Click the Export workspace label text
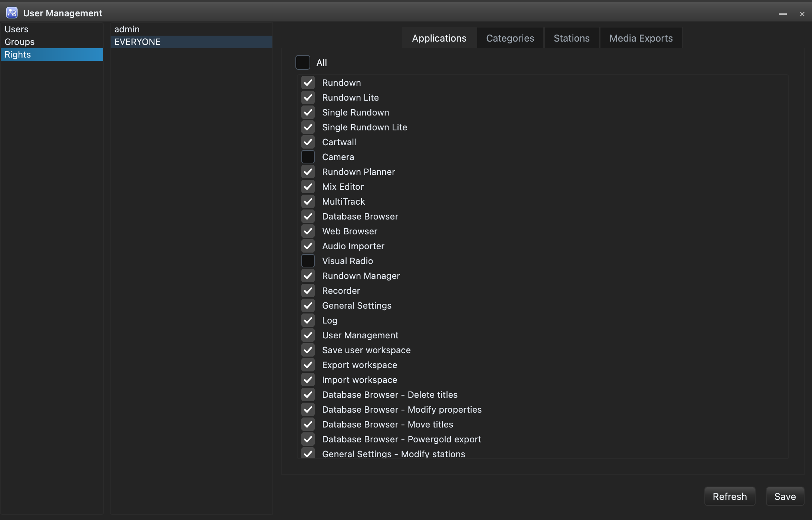 [x=360, y=365]
